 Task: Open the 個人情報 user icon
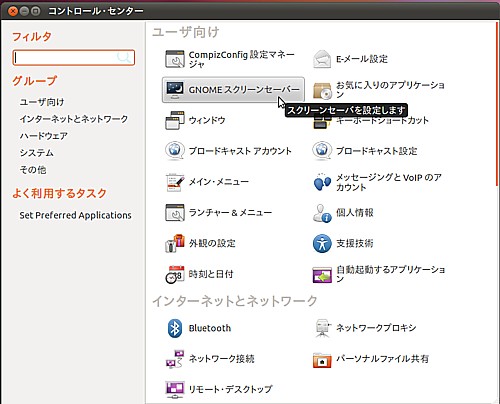click(322, 213)
